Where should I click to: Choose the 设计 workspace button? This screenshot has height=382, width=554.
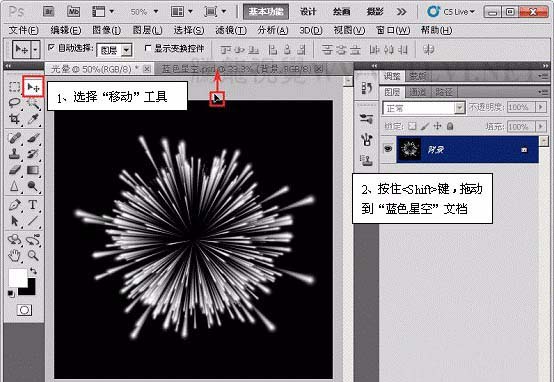308,12
